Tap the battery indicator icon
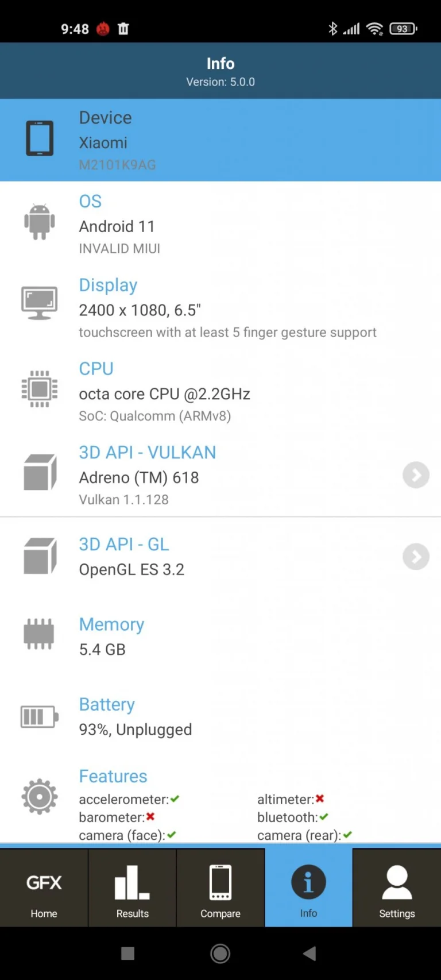Screen dimensions: 441x980 tap(39, 716)
